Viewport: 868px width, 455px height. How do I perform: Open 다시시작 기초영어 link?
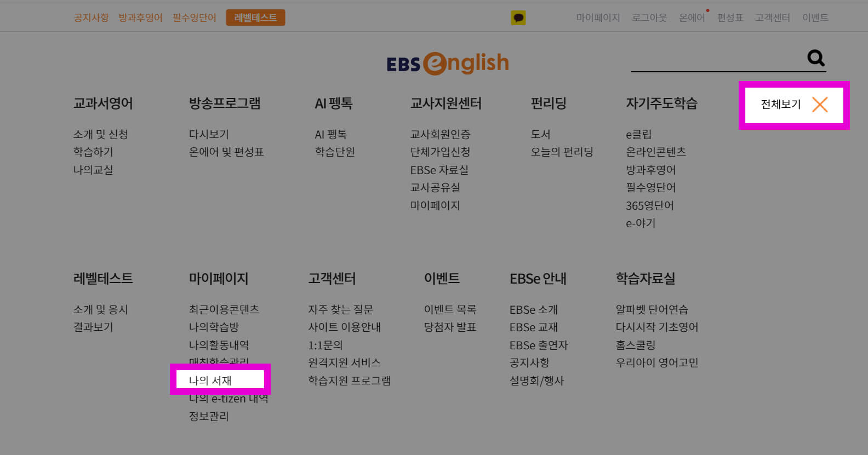coord(657,327)
